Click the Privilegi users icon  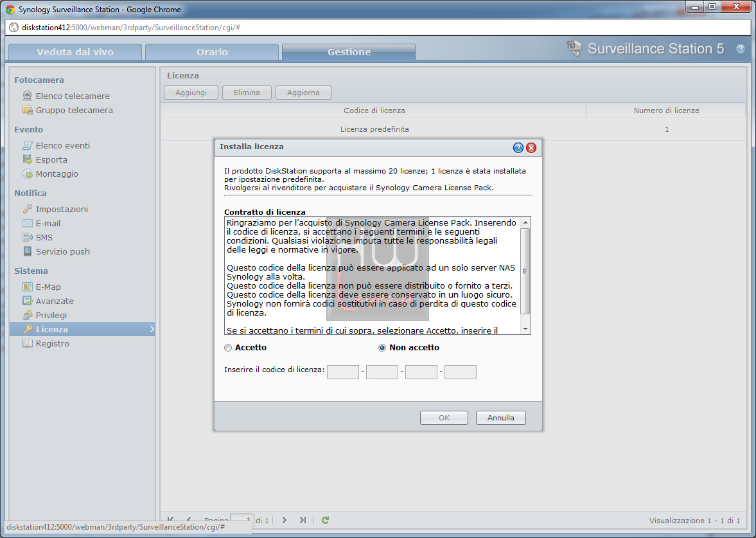tap(28, 315)
